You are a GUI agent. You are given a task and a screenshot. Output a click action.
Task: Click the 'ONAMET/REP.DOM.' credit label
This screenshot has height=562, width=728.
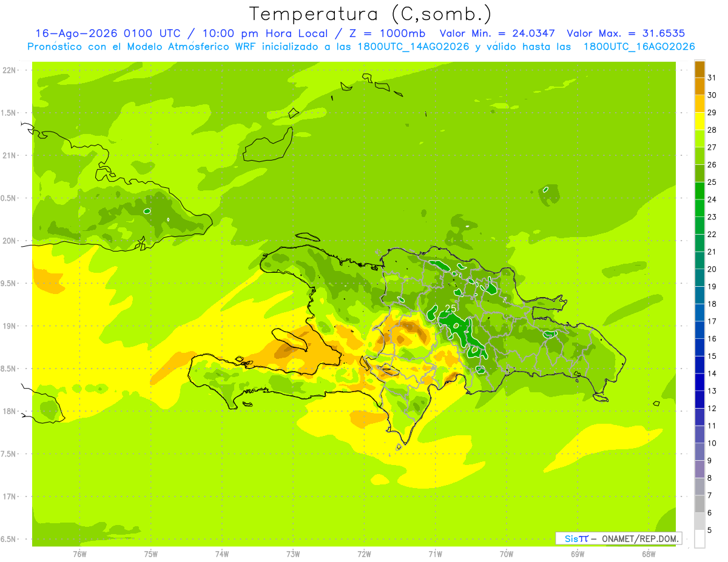tap(639, 538)
